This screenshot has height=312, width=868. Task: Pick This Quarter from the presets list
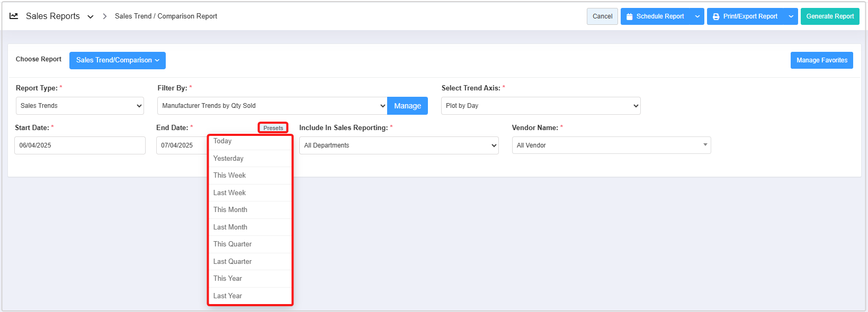(x=232, y=244)
